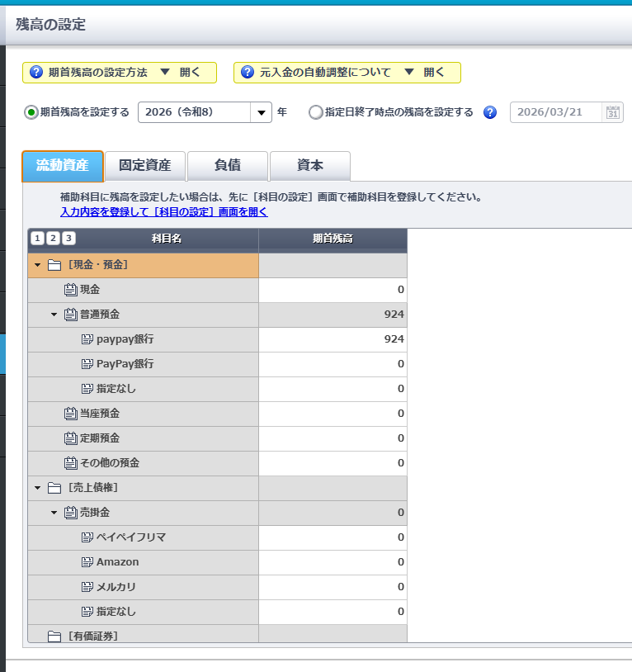Click link 入力内容を登録して[科目の設定]画面を開く
This screenshot has height=672, width=632.
[x=164, y=212]
